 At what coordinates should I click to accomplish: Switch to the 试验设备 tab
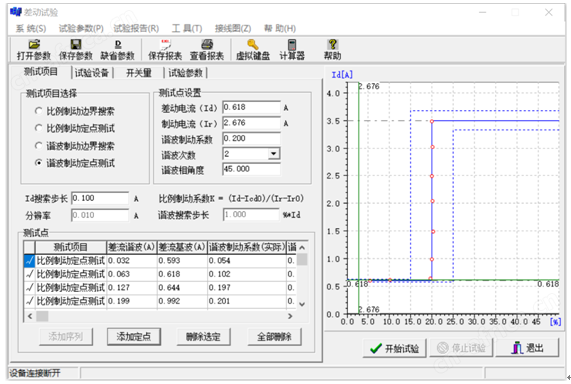click(x=92, y=73)
